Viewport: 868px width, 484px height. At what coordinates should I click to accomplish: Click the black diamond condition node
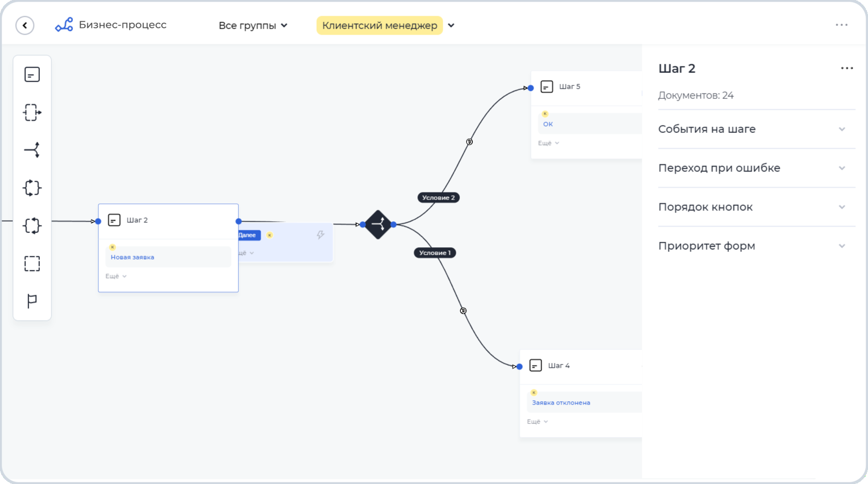pos(378,224)
